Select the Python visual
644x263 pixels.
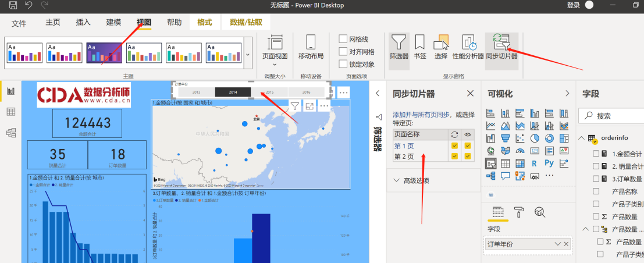coord(550,163)
